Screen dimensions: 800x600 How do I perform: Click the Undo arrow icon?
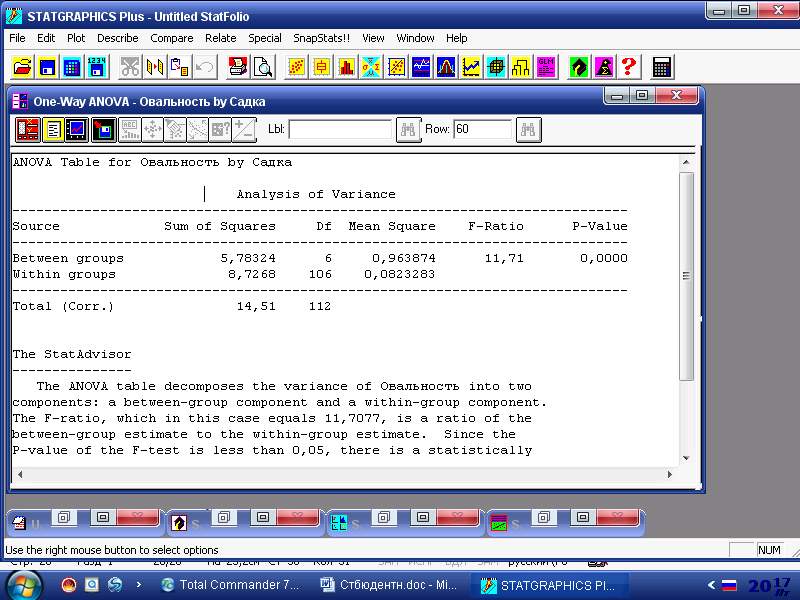click(205, 67)
